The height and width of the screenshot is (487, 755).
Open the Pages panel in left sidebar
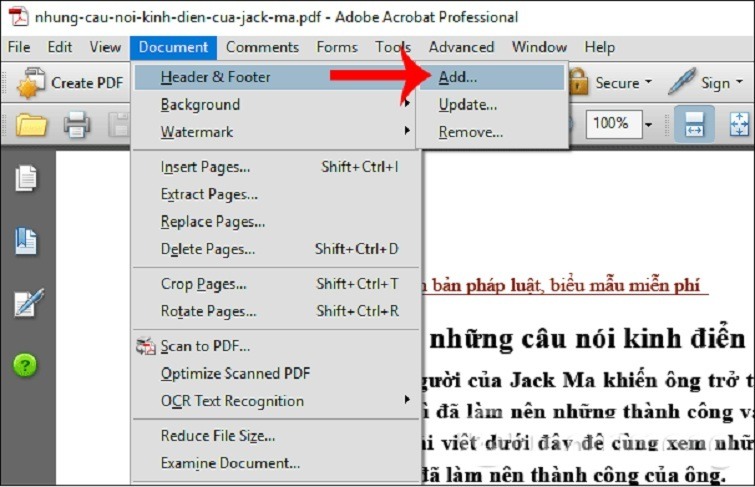click(26, 179)
